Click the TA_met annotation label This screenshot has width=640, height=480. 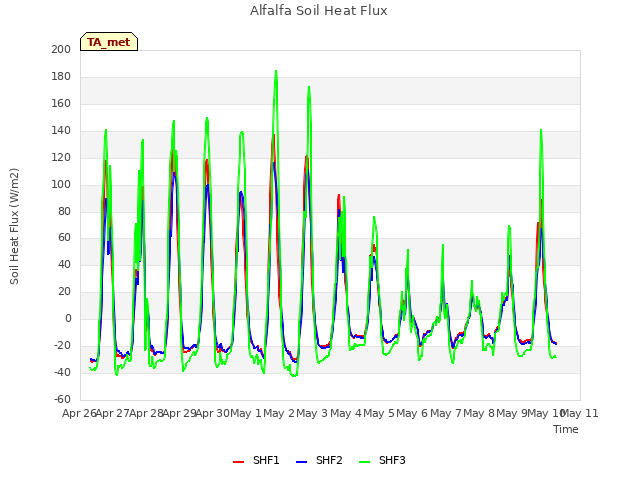pos(109,42)
